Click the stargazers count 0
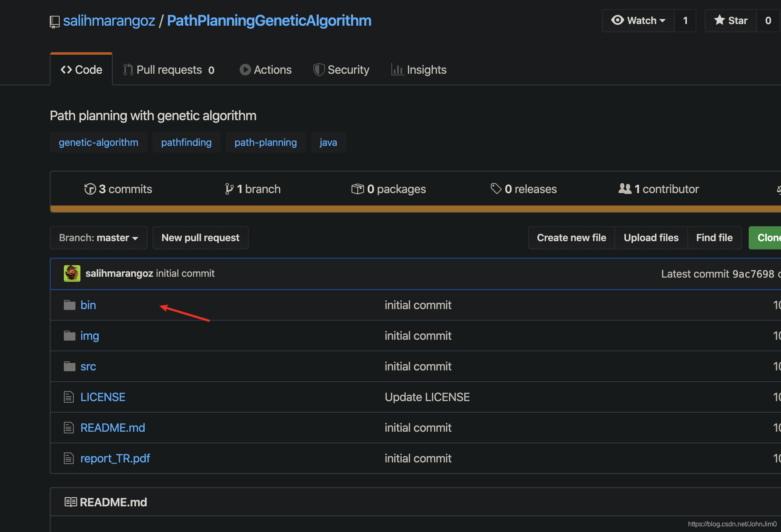This screenshot has width=781, height=532. pos(768,20)
